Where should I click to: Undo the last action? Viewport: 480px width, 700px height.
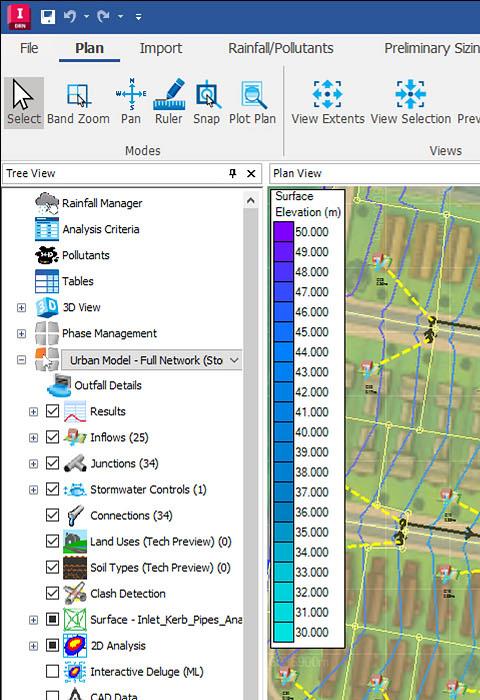point(70,17)
